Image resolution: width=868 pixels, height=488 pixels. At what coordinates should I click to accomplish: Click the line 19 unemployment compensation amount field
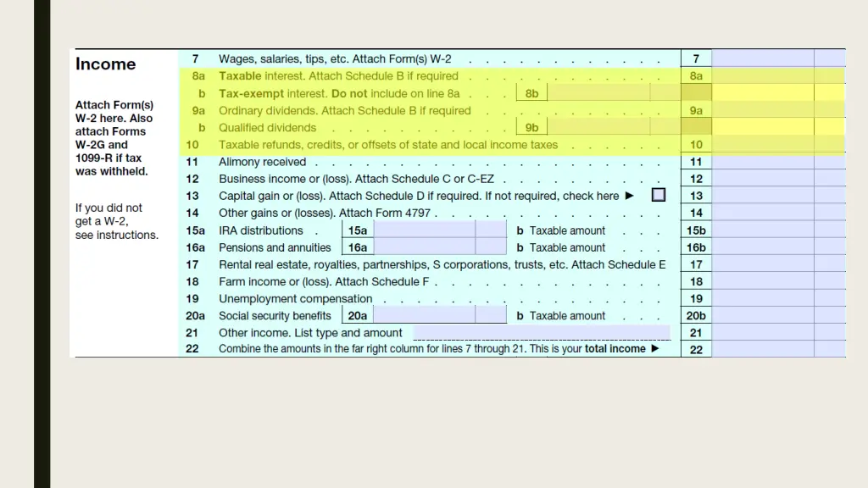(762, 298)
